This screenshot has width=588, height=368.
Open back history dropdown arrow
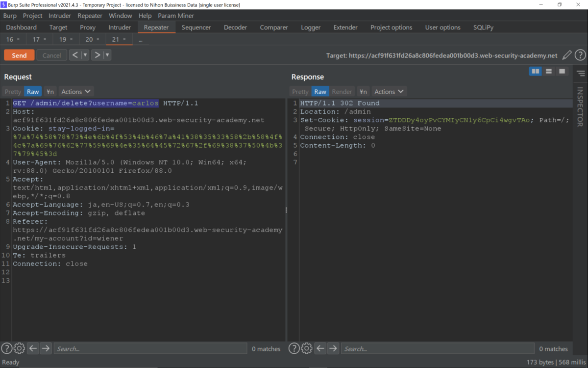[85, 55]
